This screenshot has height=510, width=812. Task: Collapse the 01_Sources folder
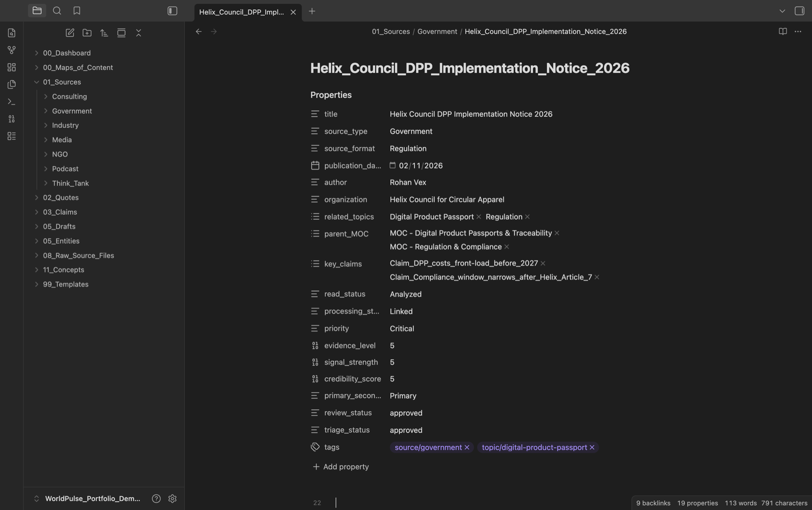point(36,82)
